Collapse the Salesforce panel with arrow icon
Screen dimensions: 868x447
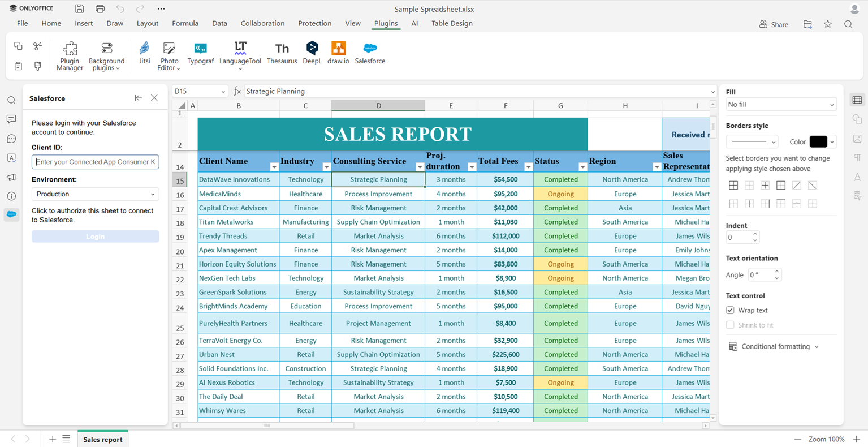pos(139,98)
